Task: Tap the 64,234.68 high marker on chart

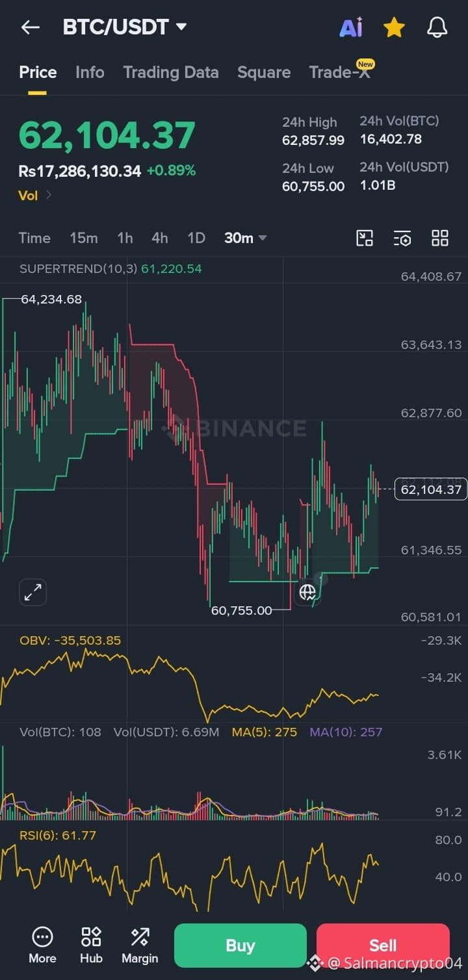Action: point(51,300)
